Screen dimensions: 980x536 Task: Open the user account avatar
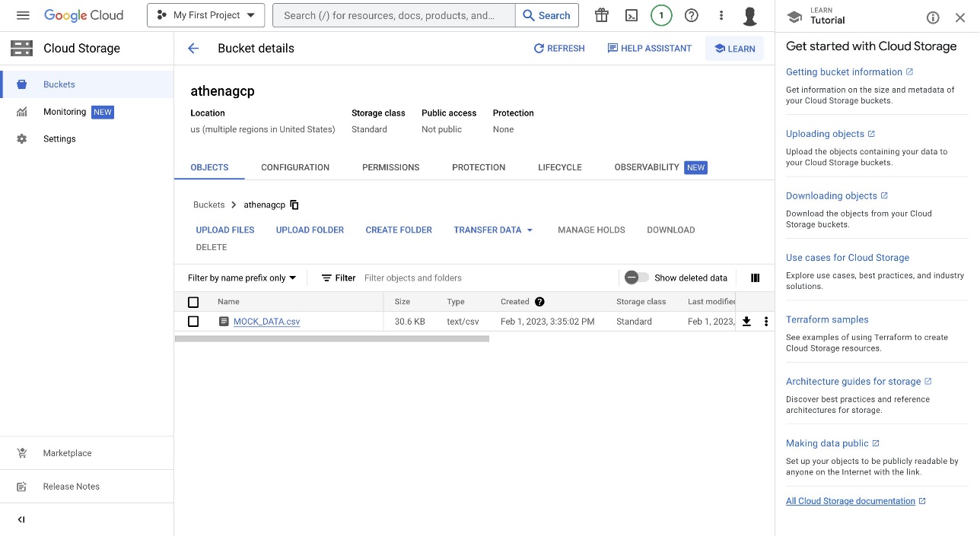750,15
